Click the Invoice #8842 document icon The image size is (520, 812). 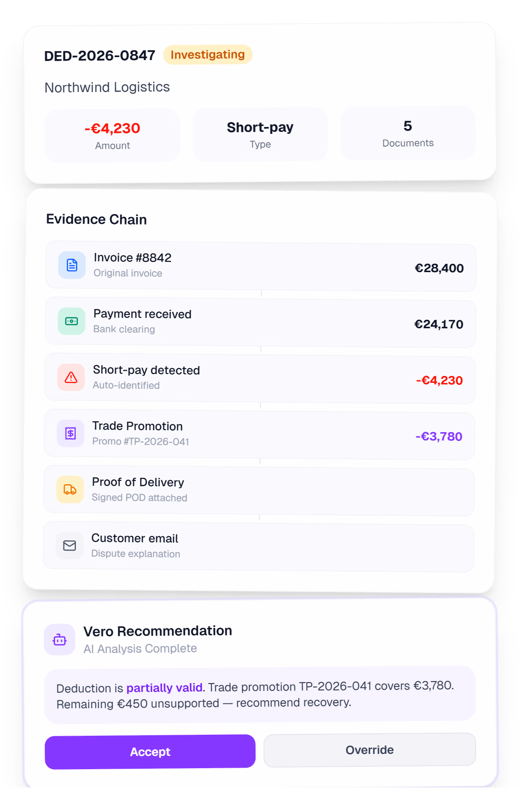pos(71,265)
